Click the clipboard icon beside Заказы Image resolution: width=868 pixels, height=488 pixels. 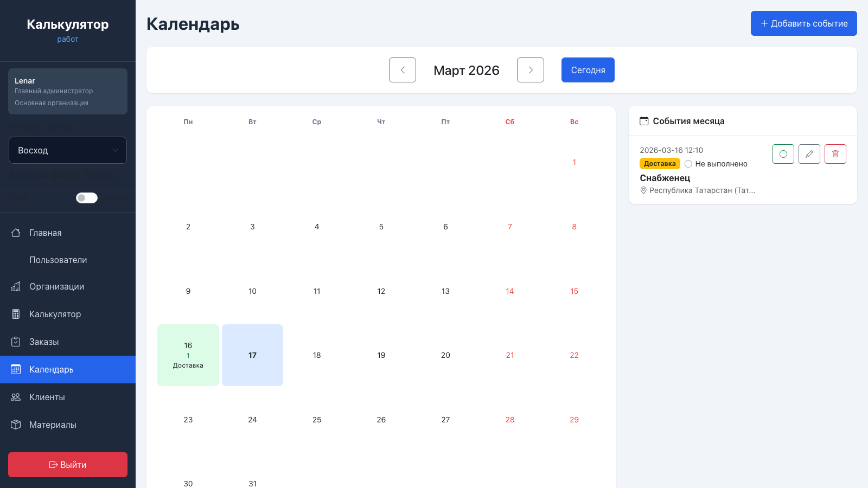point(16,342)
